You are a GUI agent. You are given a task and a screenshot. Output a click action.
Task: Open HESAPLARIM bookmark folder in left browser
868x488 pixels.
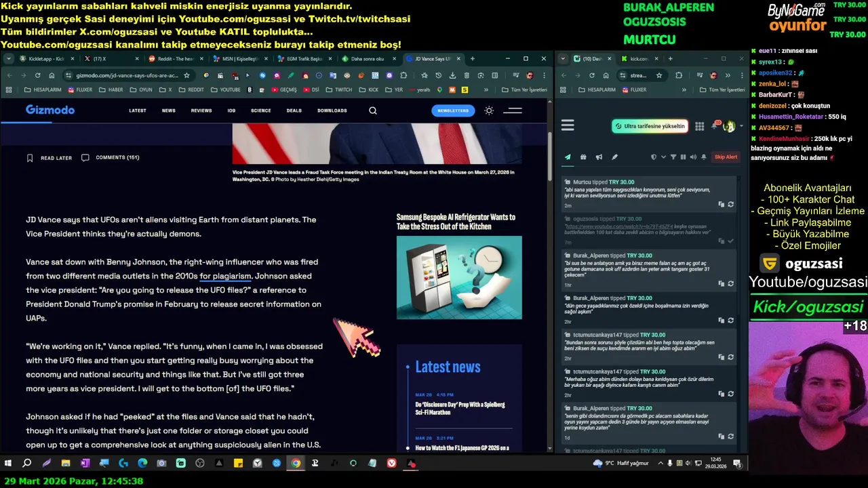[42, 89]
